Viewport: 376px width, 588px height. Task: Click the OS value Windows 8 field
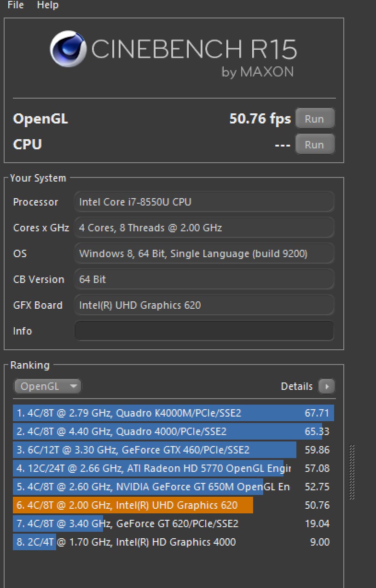click(x=204, y=253)
